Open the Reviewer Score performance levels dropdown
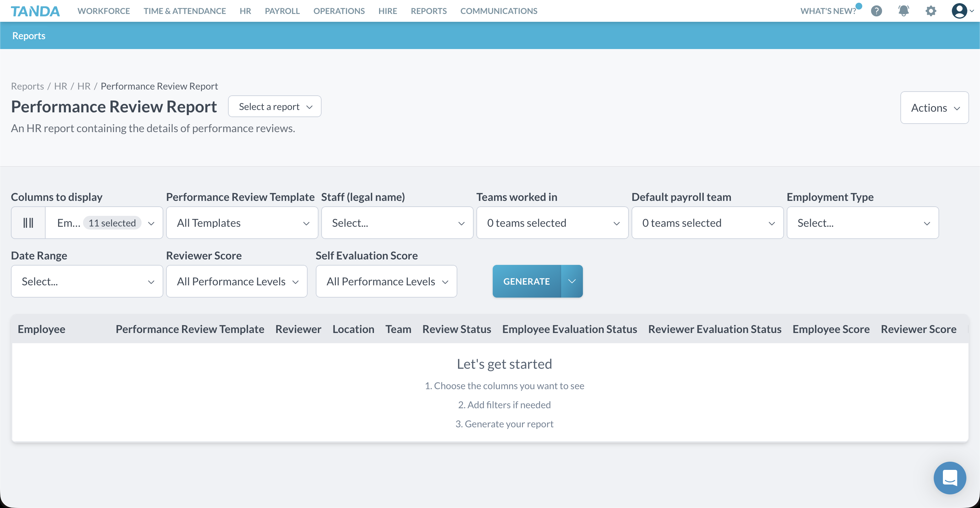Image resolution: width=980 pixels, height=508 pixels. (x=236, y=281)
